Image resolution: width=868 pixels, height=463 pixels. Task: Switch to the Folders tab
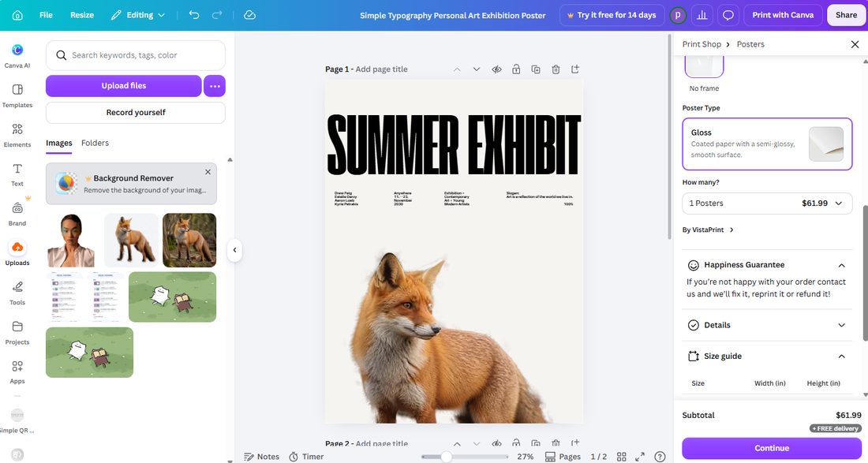pyautogui.click(x=95, y=143)
